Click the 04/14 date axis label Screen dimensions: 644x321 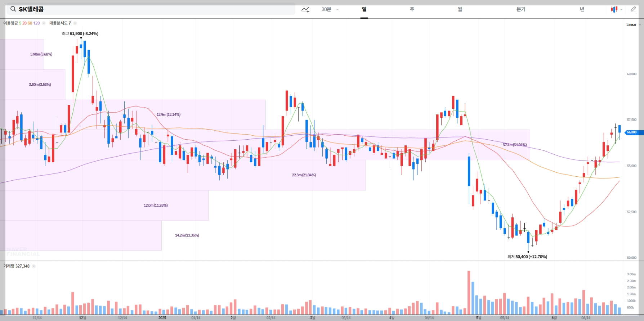coord(429,318)
